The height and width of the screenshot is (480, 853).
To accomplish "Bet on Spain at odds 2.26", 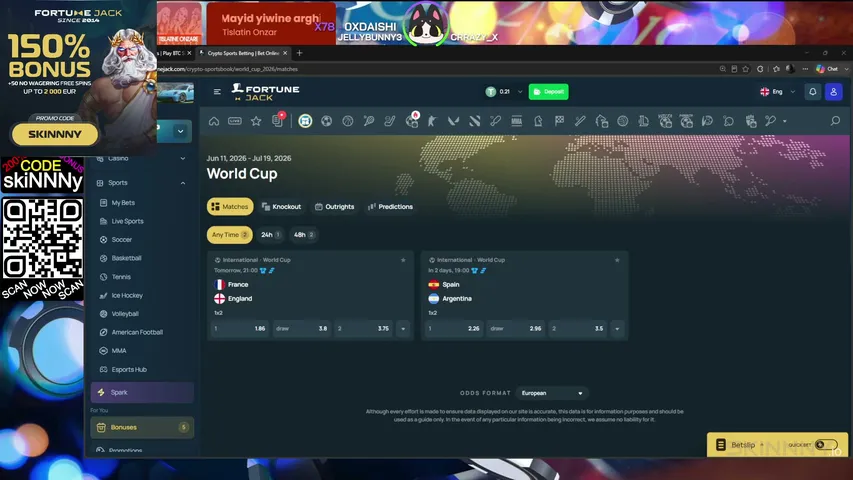I will pos(454,329).
